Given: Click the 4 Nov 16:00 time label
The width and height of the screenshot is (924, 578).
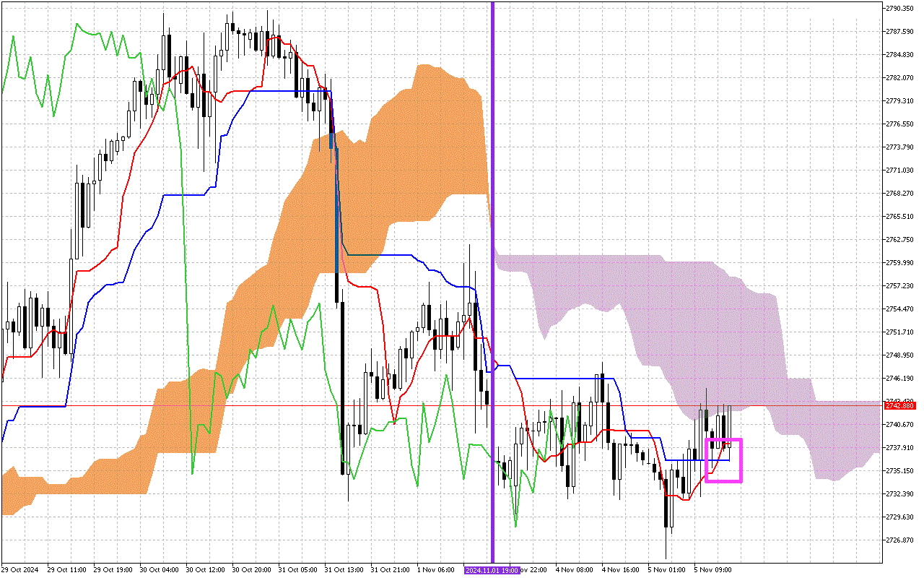Looking at the screenshot, I should (620, 570).
